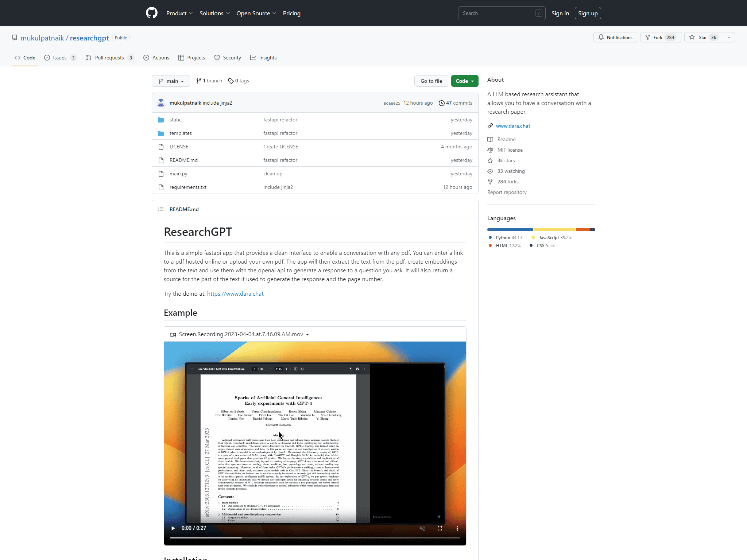Image resolution: width=747 pixels, height=560 pixels.
Task: Click the Sign in link
Action: tap(560, 13)
